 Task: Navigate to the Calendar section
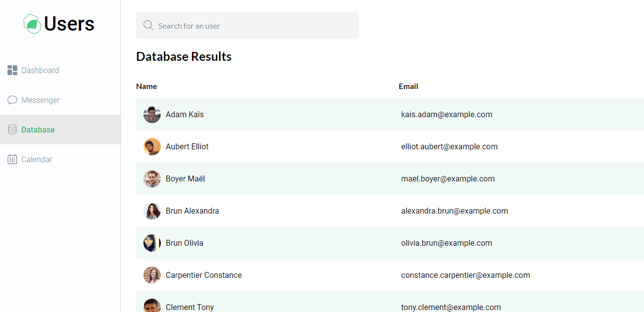(x=36, y=159)
